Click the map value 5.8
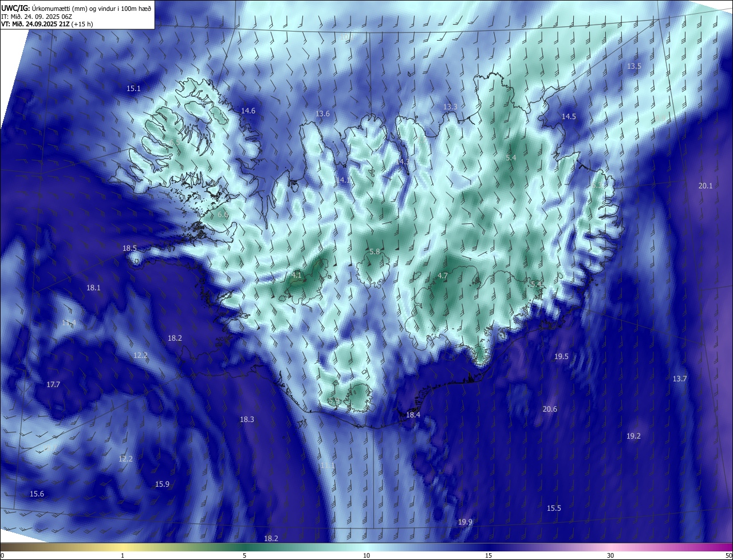The width and height of the screenshot is (733, 560). pos(375,251)
